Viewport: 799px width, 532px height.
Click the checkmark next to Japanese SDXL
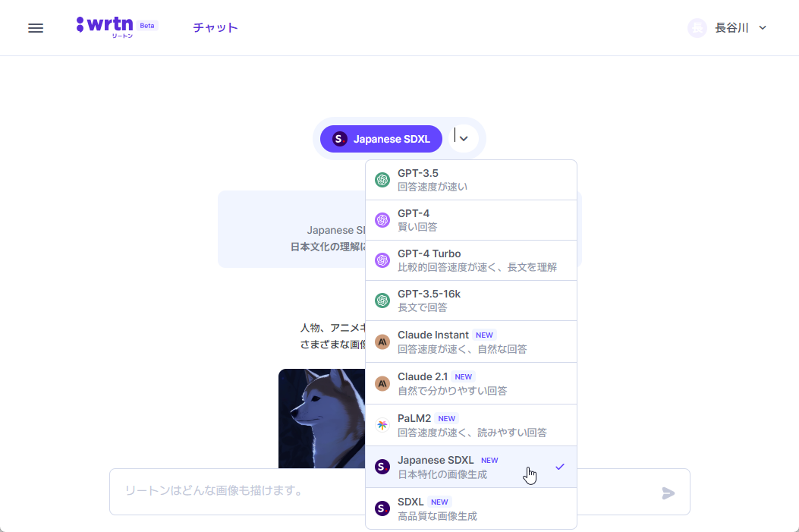pos(560,466)
